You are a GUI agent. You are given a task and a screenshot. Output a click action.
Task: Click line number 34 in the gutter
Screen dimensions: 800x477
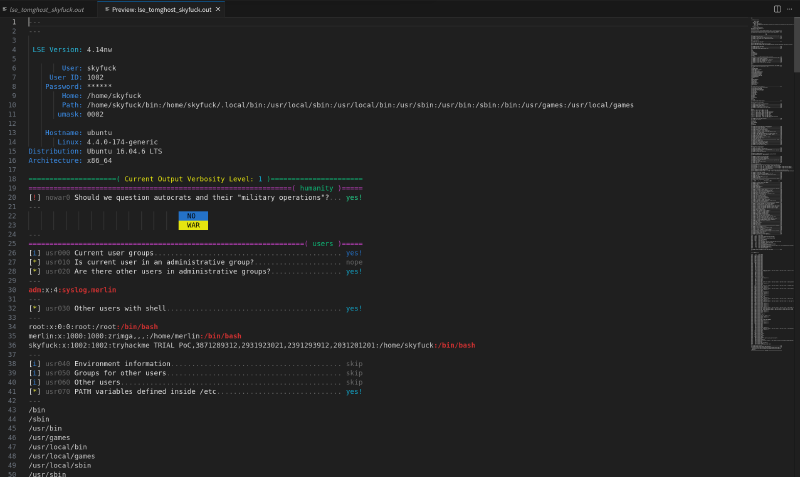13,327
